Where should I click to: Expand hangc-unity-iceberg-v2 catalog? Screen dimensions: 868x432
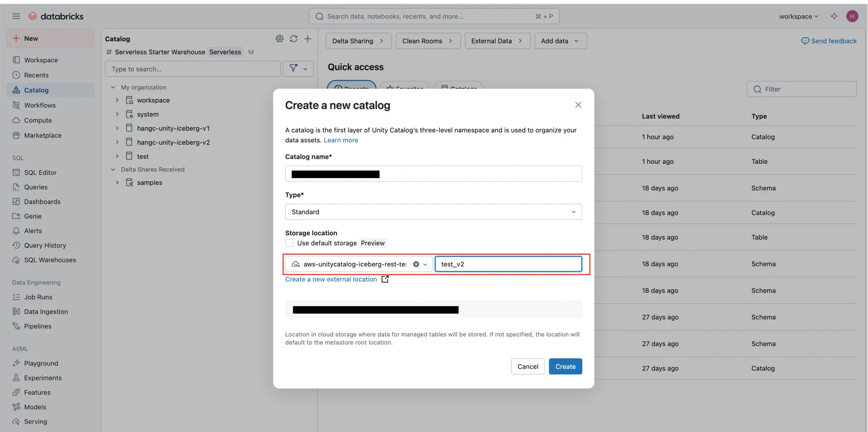[x=117, y=142]
